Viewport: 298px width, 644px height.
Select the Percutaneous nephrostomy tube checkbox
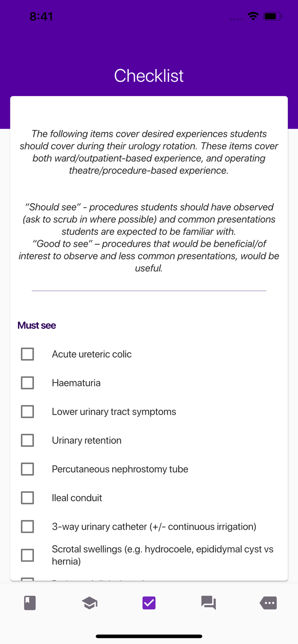pyautogui.click(x=27, y=469)
